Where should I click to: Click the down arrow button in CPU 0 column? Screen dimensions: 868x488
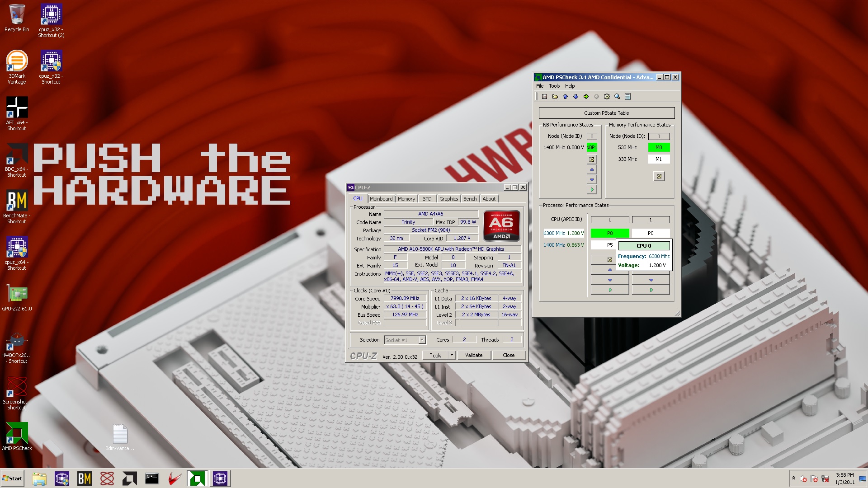610,280
